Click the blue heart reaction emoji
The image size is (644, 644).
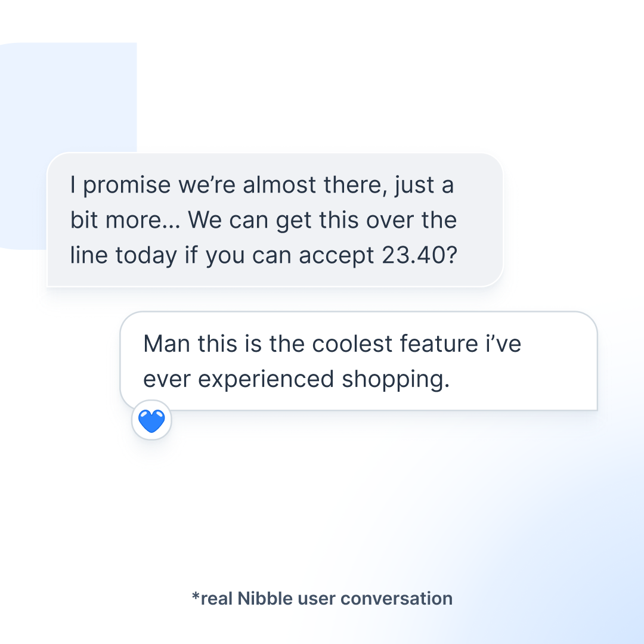pos(151,421)
